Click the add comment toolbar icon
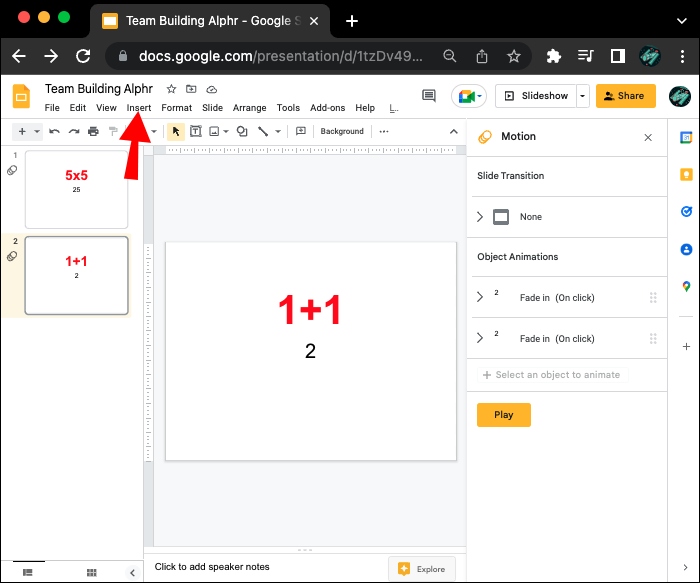700x583 pixels. (301, 131)
